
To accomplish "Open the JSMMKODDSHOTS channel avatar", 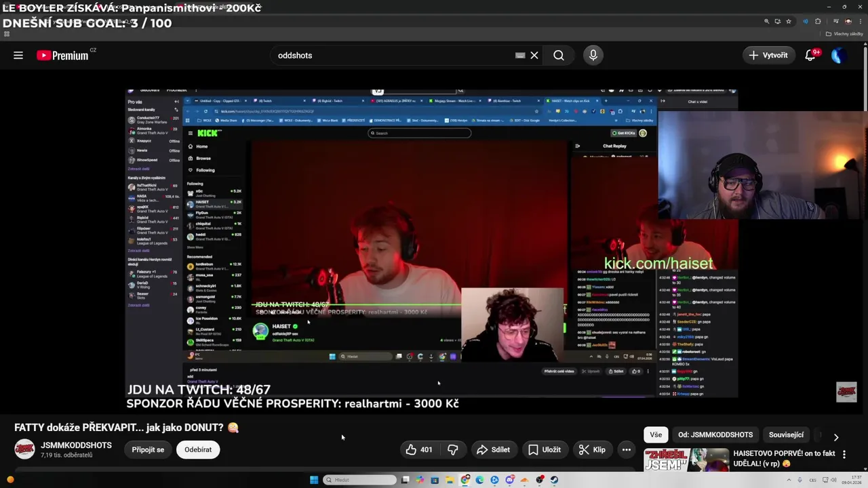I will 25,449.
